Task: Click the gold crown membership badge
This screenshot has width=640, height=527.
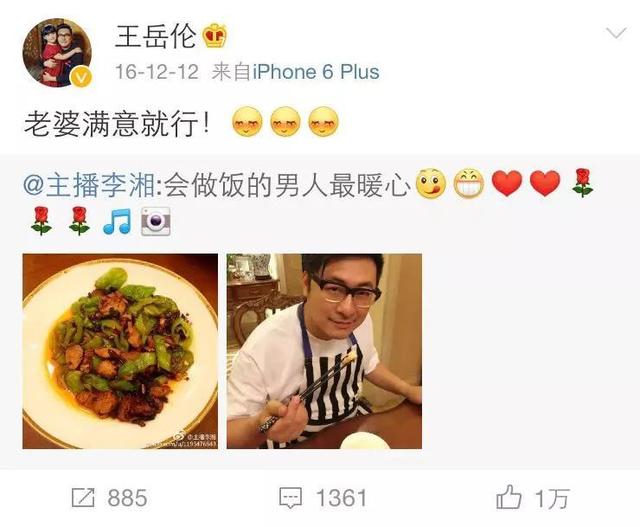Action: click(215, 36)
